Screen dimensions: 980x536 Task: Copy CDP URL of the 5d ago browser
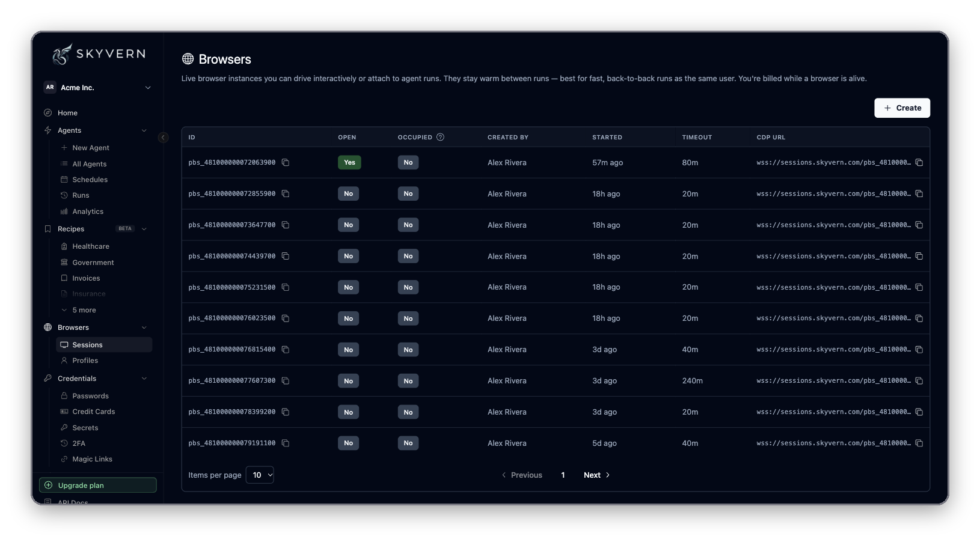click(x=919, y=443)
